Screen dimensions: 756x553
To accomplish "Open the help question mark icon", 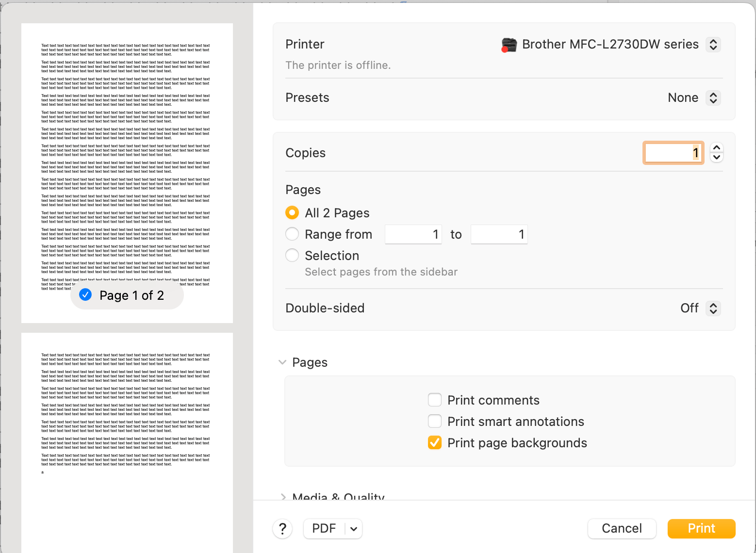I will pyautogui.click(x=282, y=528).
